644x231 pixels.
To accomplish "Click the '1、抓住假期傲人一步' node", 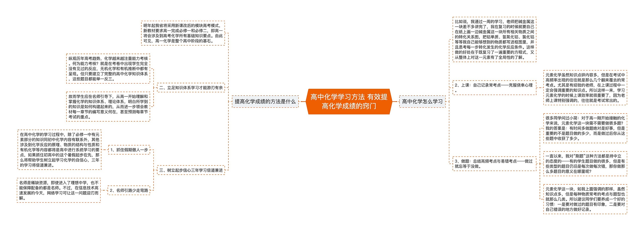I will pos(129,150).
